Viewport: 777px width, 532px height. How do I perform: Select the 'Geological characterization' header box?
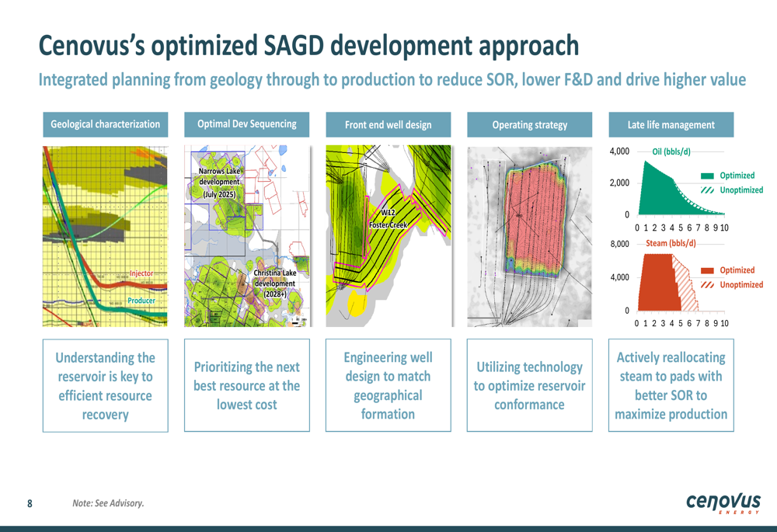point(106,124)
